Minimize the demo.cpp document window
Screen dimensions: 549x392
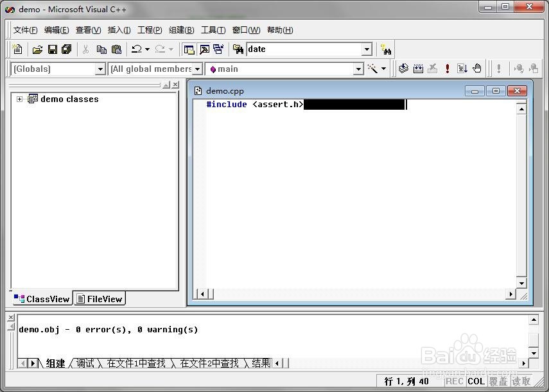point(475,91)
